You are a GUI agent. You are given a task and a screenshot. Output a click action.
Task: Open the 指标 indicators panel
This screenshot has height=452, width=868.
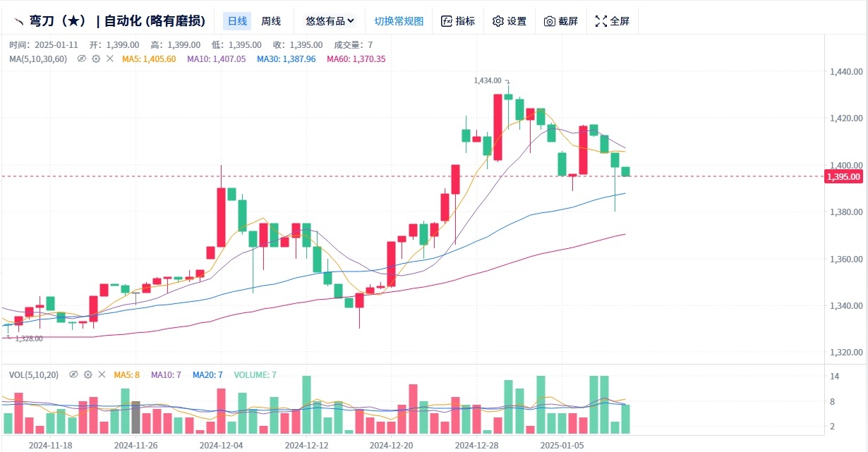click(x=457, y=21)
